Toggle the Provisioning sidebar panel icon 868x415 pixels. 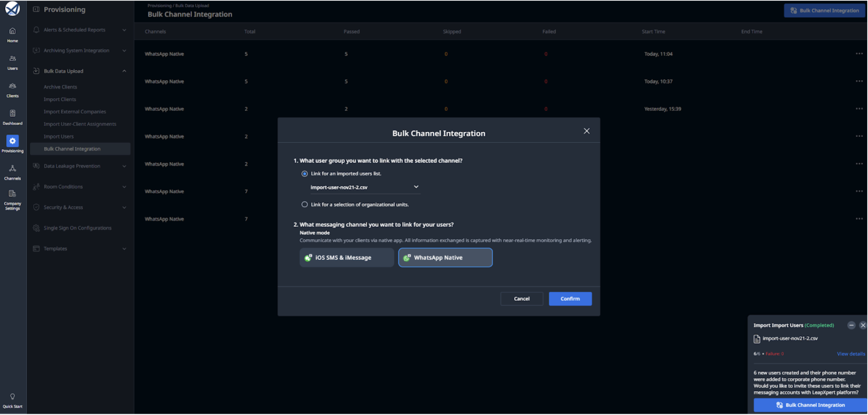(x=36, y=9)
